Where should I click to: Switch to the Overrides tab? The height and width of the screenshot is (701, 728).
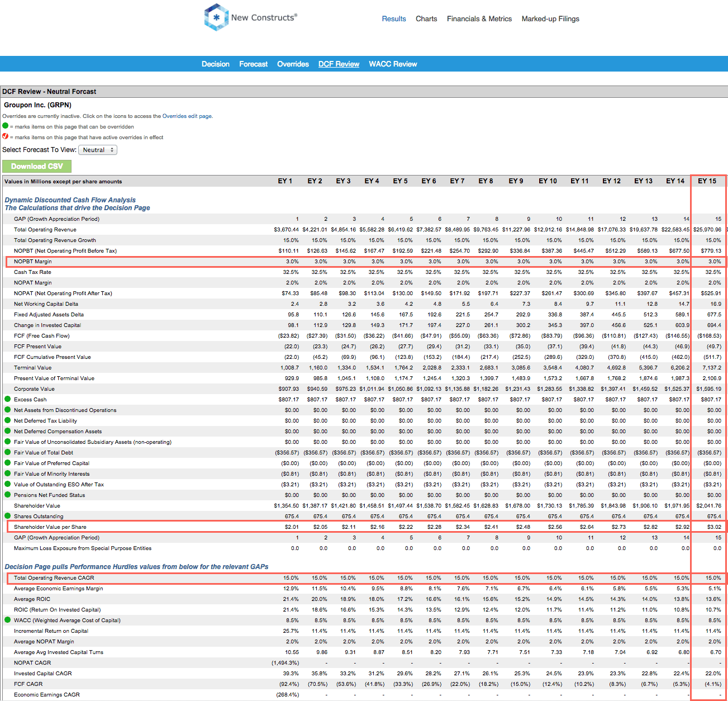(x=293, y=64)
